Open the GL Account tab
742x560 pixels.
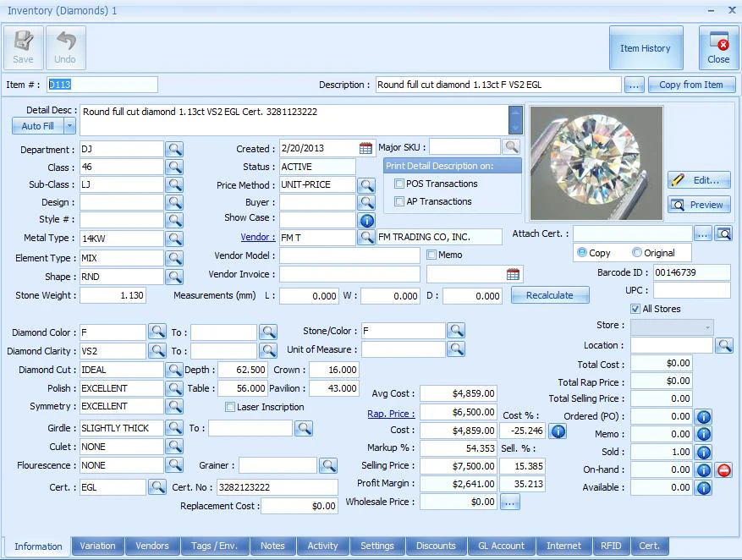coord(500,546)
